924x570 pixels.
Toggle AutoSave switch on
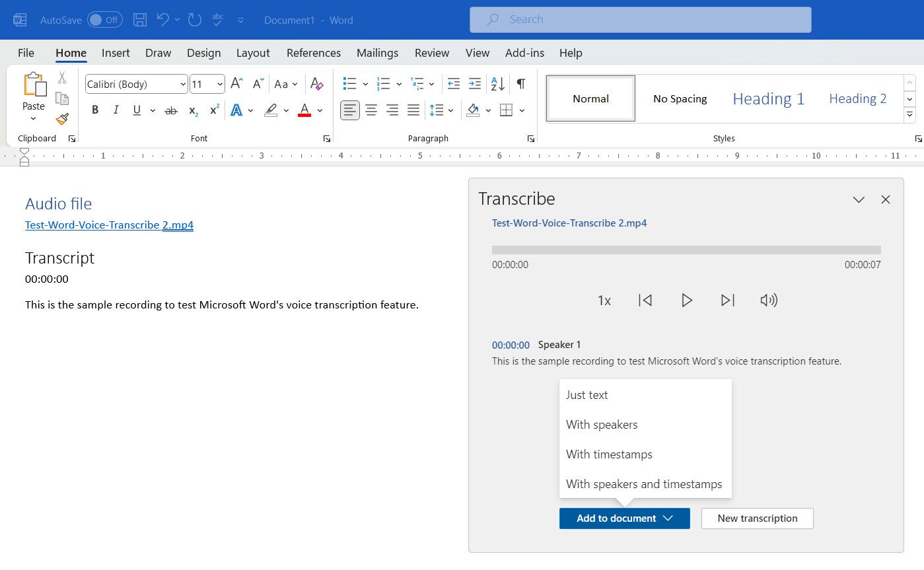coord(104,20)
